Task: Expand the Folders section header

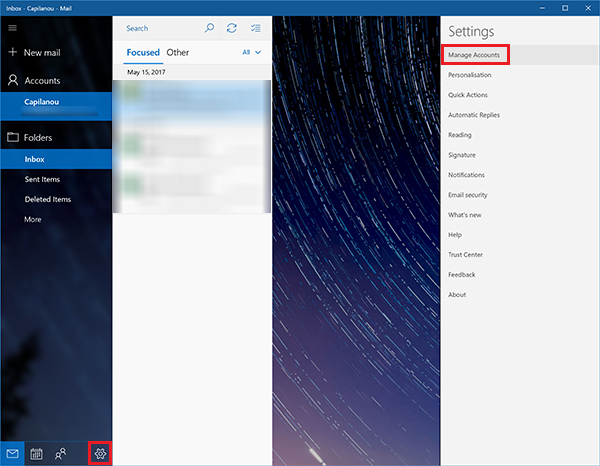Action: (x=38, y=137)
